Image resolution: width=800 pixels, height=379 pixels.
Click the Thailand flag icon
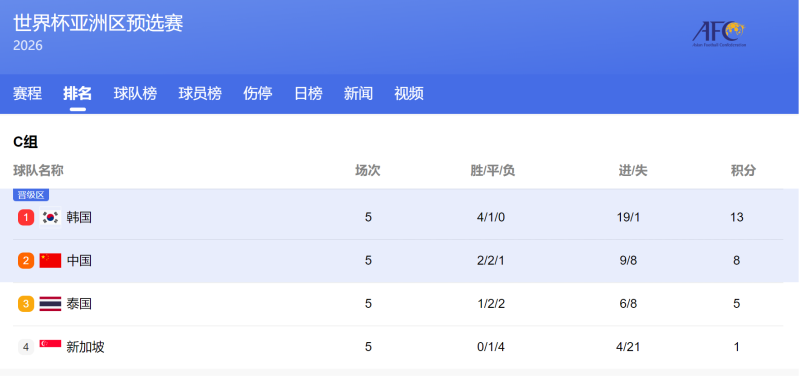pos(50,304)
